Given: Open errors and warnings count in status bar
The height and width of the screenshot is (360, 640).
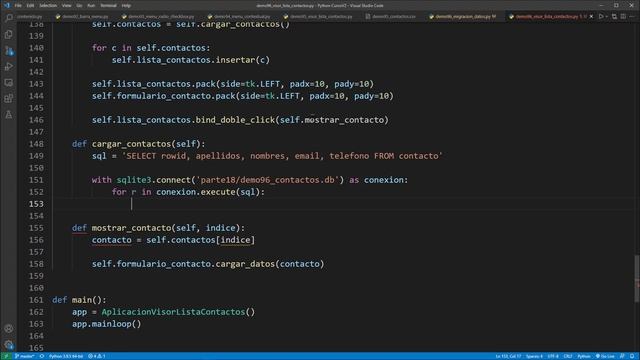Looking at the screenshot, I should point(97,356).
